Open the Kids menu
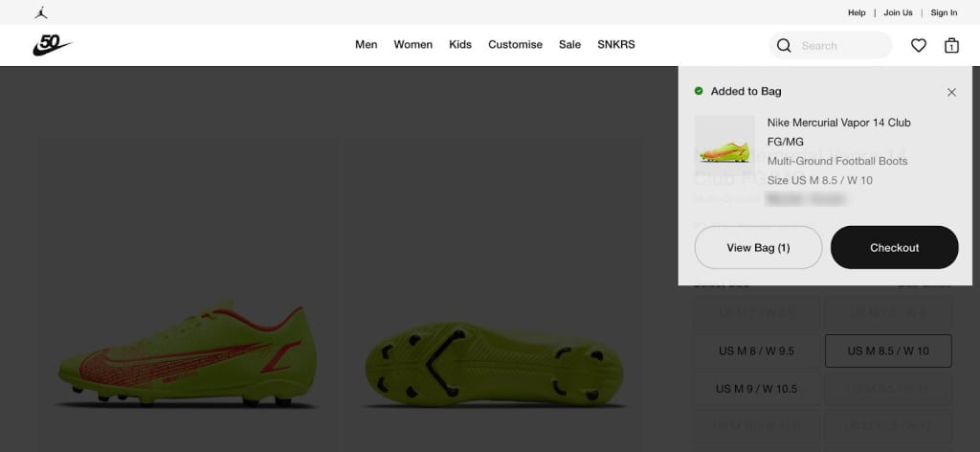 (x=460, y=44)
